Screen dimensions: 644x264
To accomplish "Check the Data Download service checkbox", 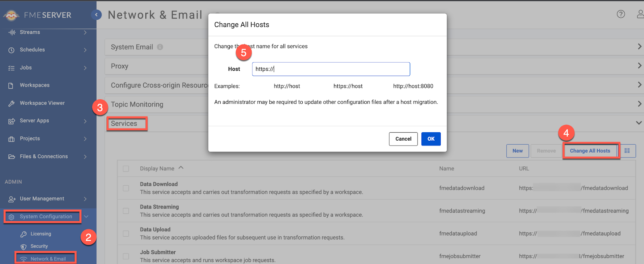I will (x=126, y=188).
